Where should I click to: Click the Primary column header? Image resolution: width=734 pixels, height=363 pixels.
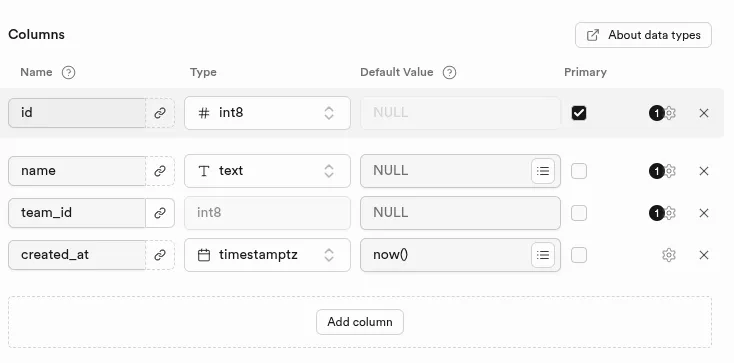point(585,72)
